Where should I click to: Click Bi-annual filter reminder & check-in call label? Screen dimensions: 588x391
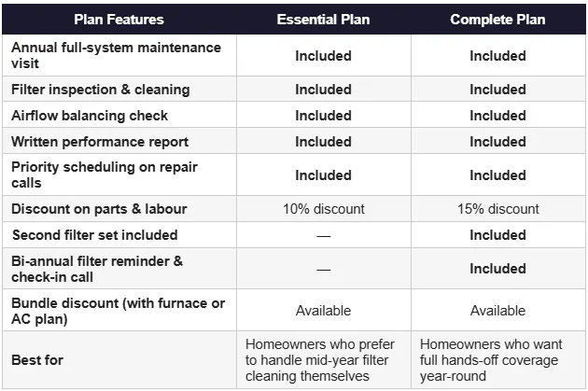click(x=97, y=269)
